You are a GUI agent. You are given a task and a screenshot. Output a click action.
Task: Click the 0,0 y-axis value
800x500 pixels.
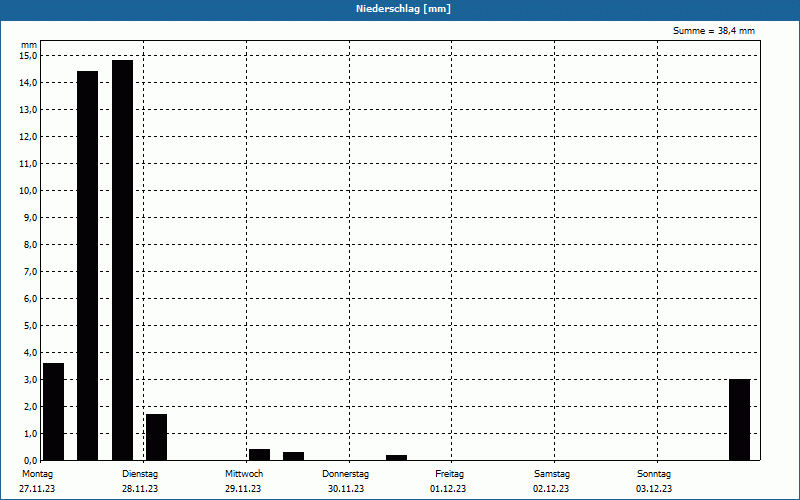(31, 461)
